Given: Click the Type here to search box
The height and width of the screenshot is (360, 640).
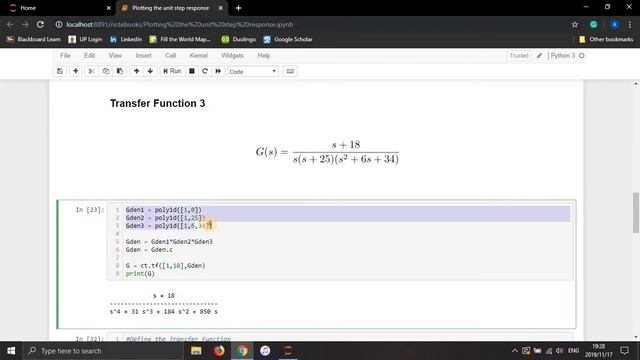Looking at the screenshot, I should pos(104,351).
